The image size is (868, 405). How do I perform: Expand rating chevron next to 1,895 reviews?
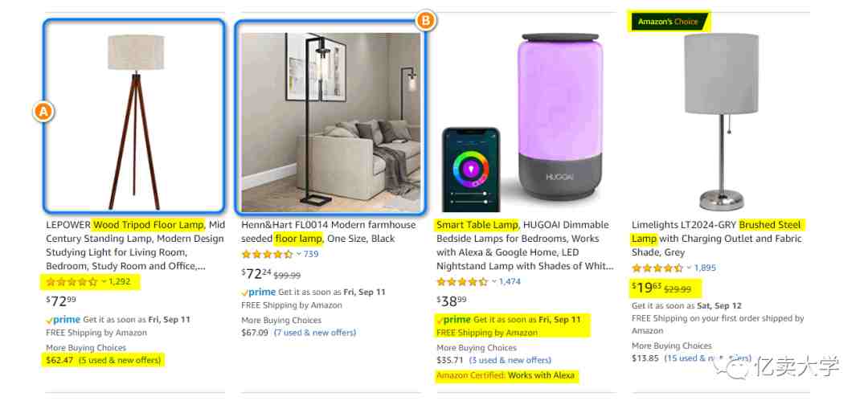[x=690, y=268]
